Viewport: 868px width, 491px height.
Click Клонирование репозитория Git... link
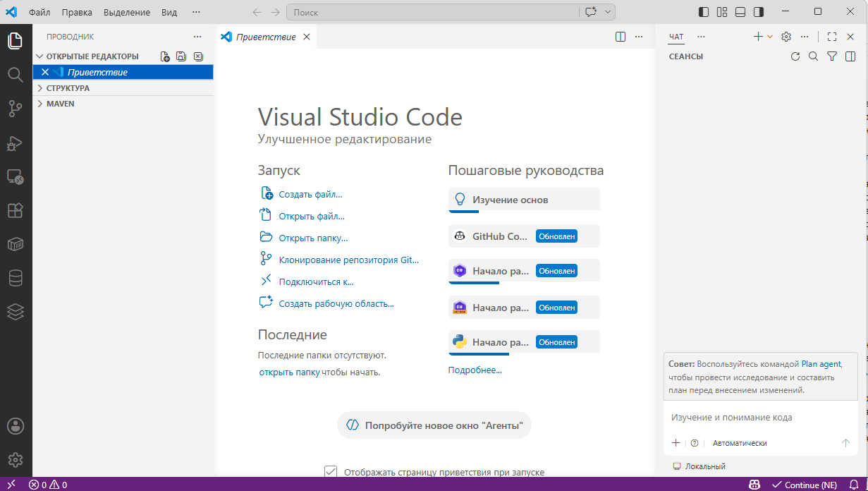point(349,260)
